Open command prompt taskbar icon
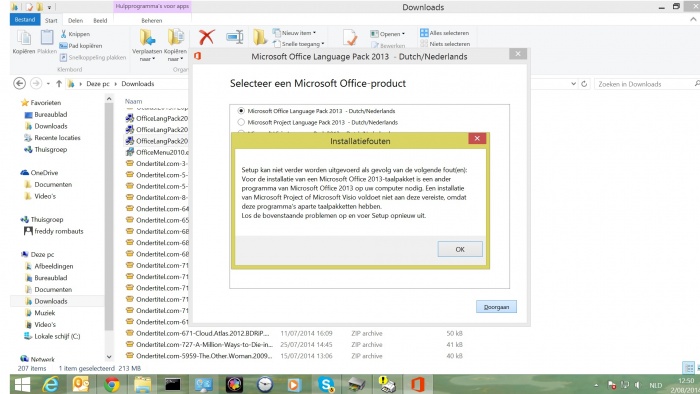This screenshot has height=394, width=700. (x=173, y=385)
